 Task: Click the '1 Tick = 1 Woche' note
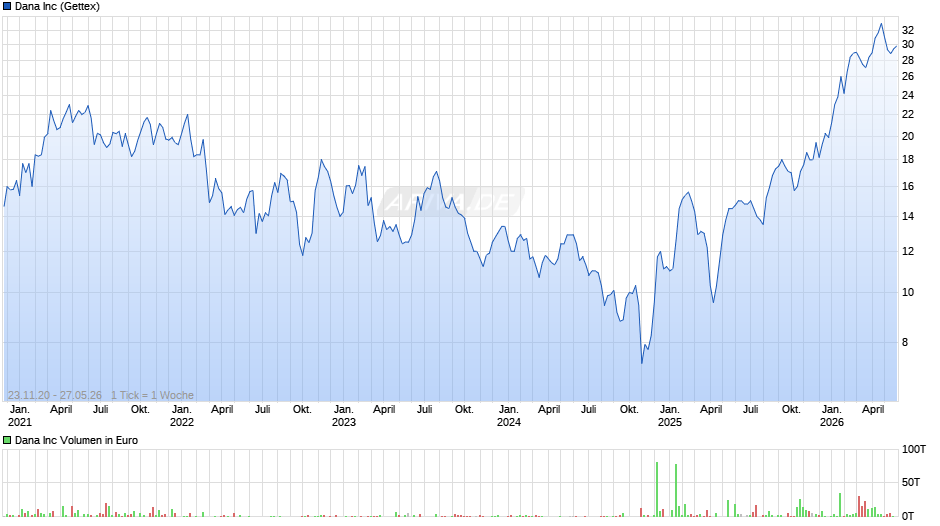152,395
